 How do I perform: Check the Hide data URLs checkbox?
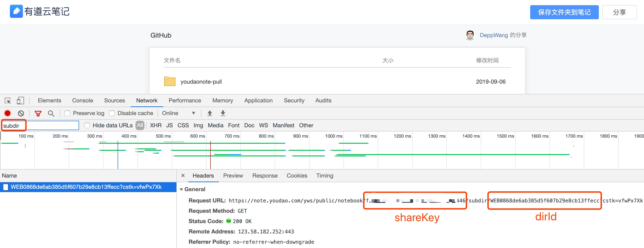[87, 125]
